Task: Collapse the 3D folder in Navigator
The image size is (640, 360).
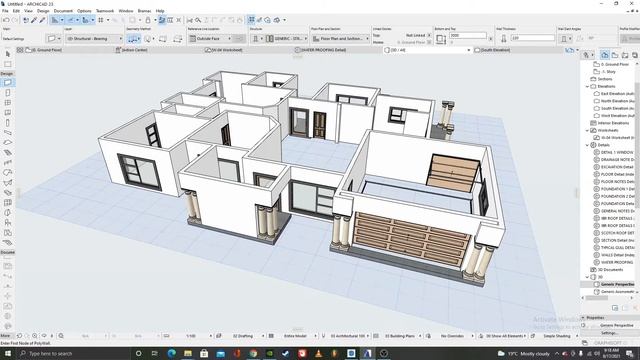Action: pos(587,277)
